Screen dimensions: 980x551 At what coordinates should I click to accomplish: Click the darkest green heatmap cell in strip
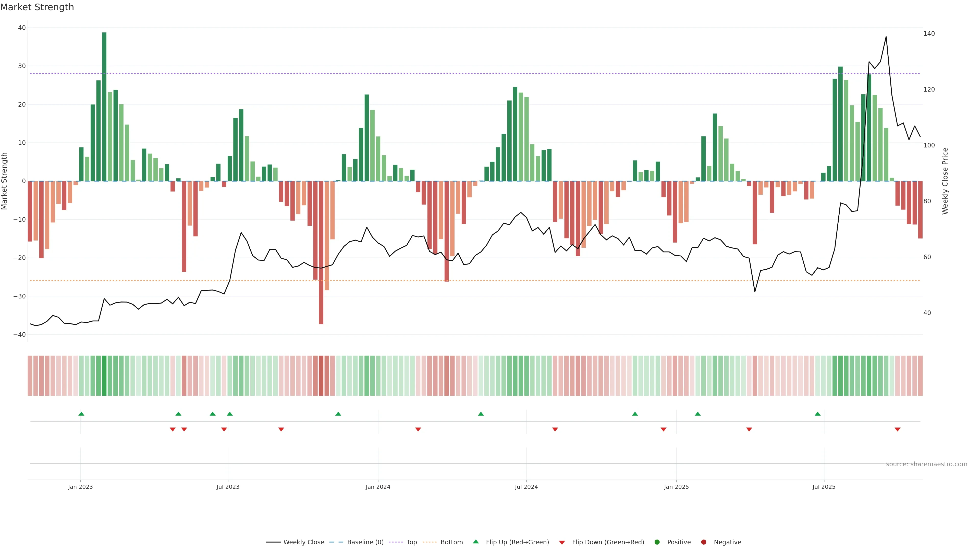104,376
